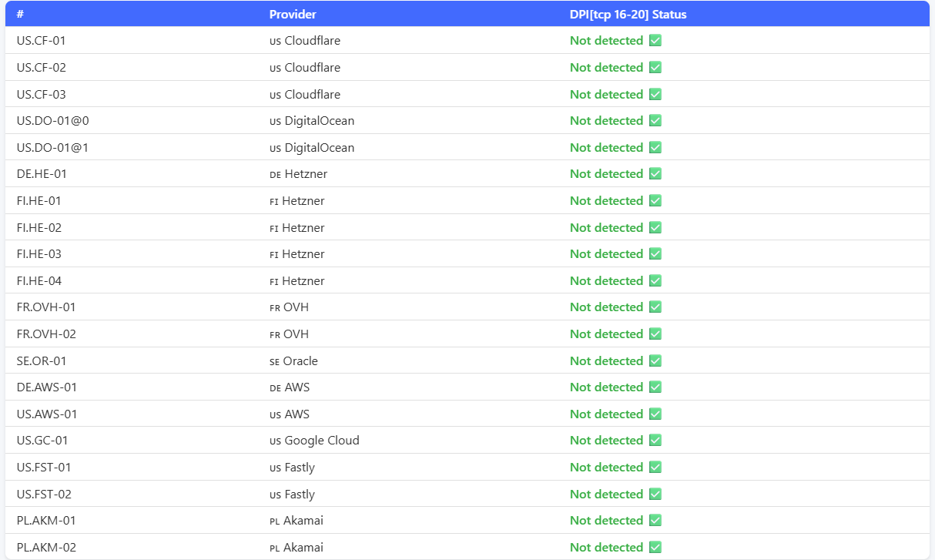Select the 'US.CF-03' identifier cell

pos(41,94)
